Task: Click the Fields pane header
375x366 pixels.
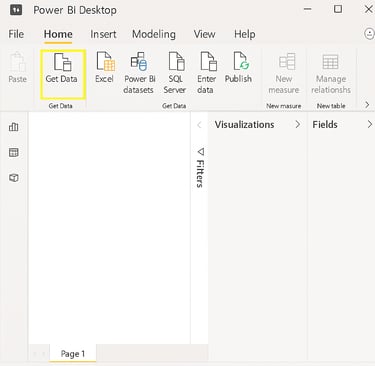Action: coord(325,125)
